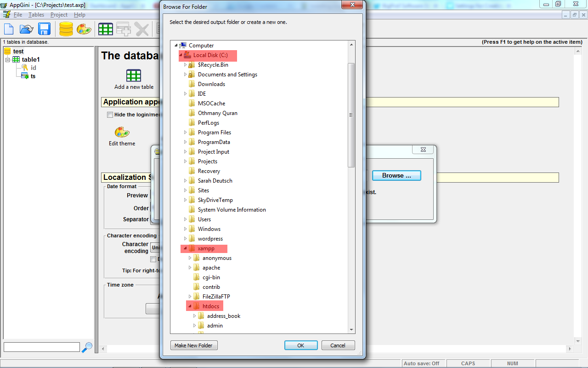Select the Sites folder
588x368 pixels.
(204, 190)
